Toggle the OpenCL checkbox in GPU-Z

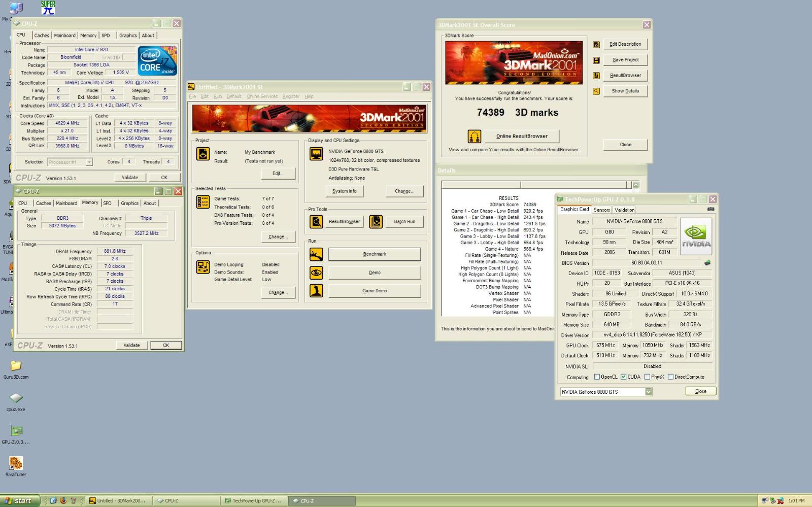click(597, 377)
